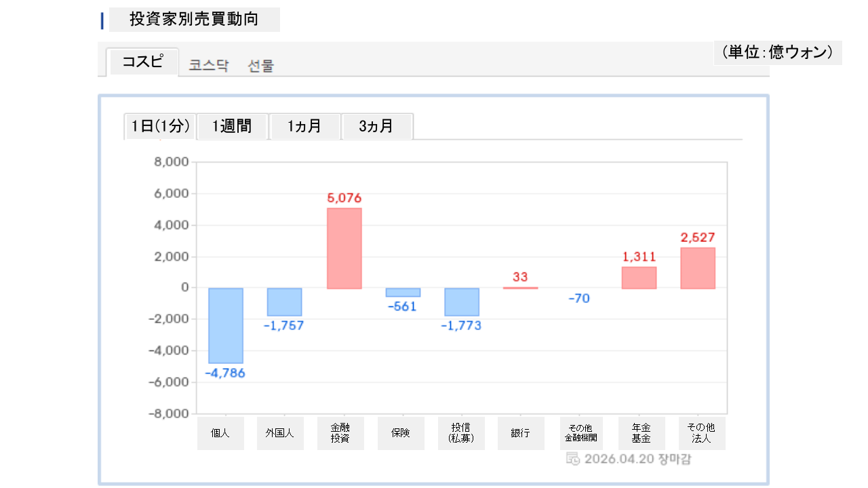
Task: Select the コスピ market tab
Action: (143, 62)
